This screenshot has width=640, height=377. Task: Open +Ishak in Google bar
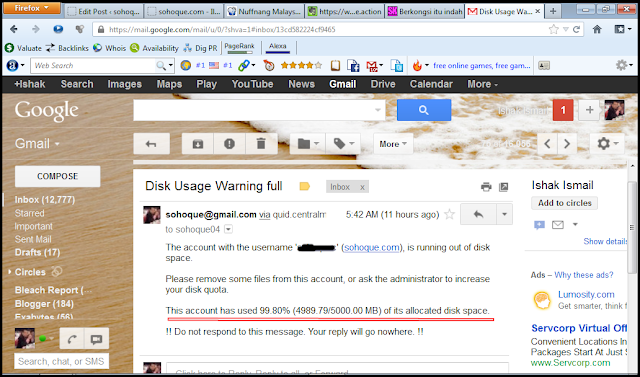click(x=30, y=84)
